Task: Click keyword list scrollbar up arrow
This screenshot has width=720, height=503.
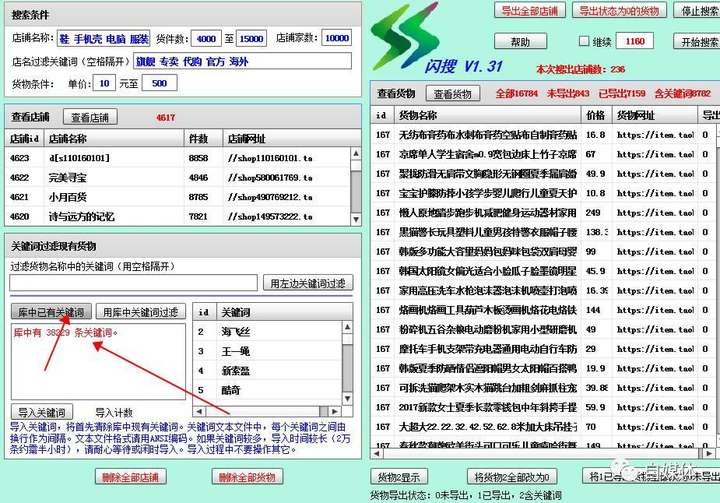Action: coord(348,327)
